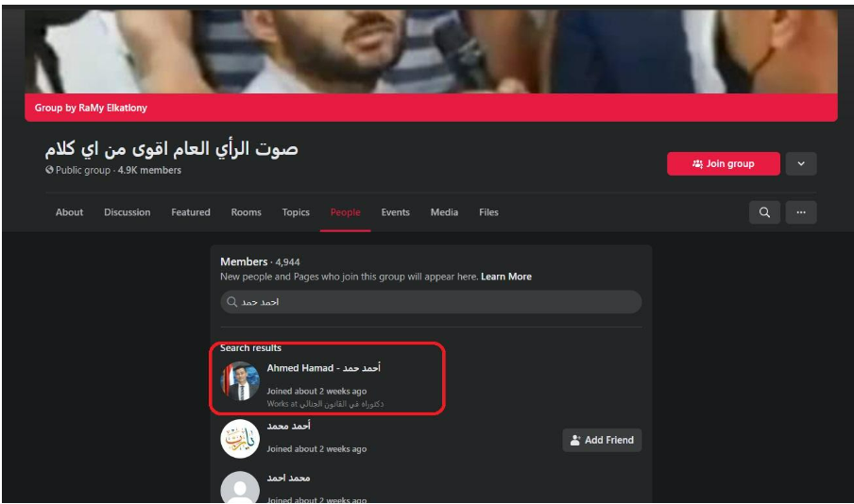This screenshot has width=854, height=504.
Task: Open the Rooms tab
Action: coord(247,212)
